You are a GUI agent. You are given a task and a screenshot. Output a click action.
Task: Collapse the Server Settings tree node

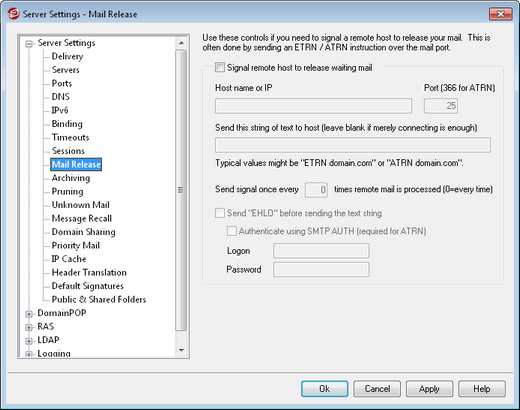tap(29, 44)
